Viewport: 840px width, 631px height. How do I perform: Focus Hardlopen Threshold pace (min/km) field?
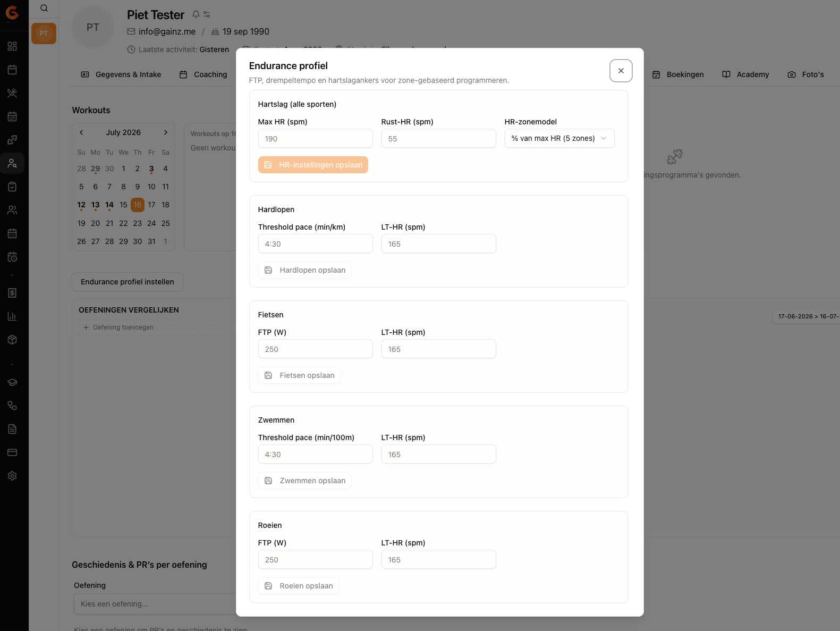pos(316,243)
